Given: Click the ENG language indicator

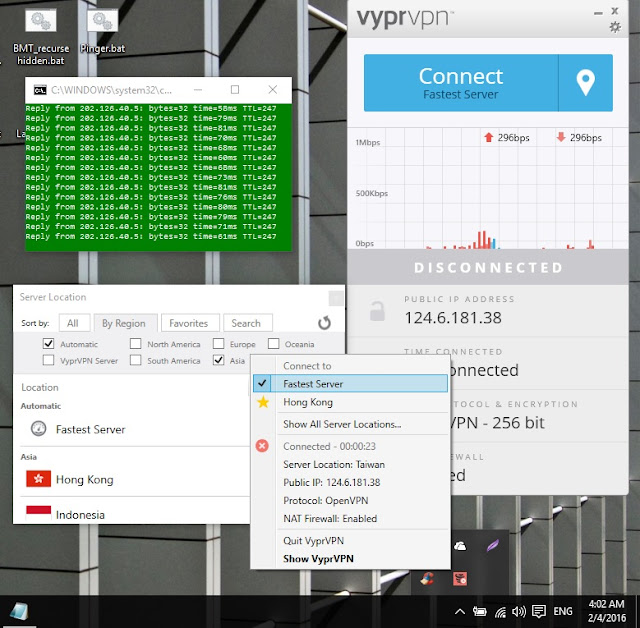Looking at the screenshot, I should (x=562, y=611).
